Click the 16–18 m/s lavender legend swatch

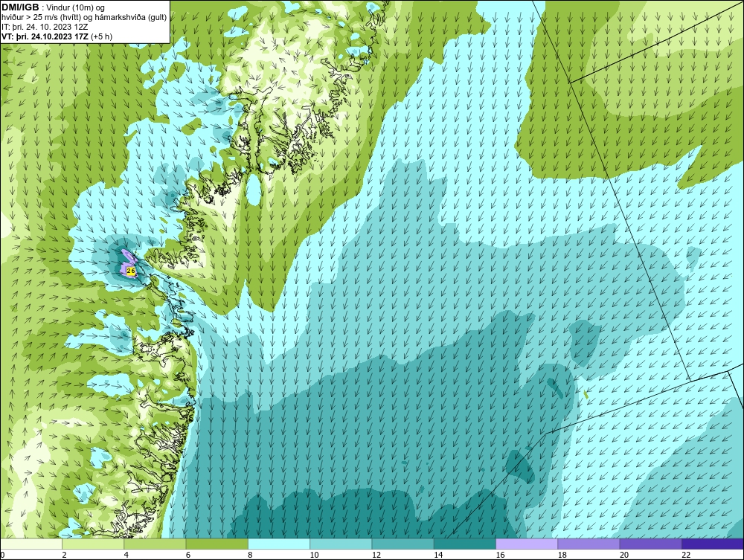click(527, 544)
